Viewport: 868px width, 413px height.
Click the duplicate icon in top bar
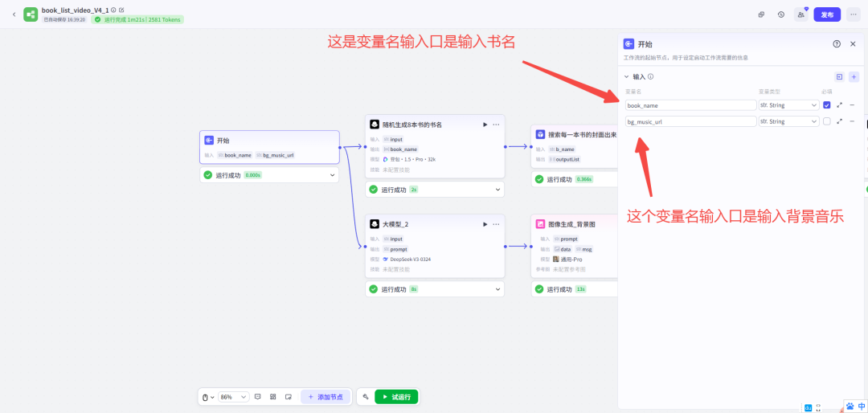[762, 14]
